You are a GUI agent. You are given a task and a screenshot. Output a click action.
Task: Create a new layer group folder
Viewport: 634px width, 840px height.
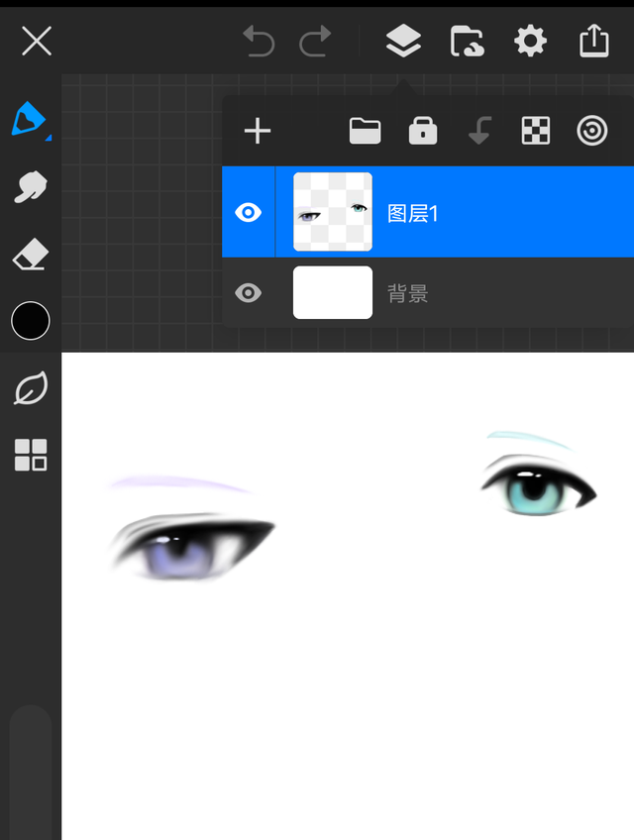click(365, 131)
